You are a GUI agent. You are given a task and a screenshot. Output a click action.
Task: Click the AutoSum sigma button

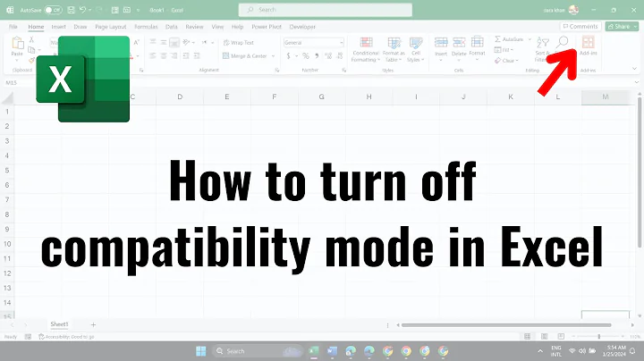(x=509, y=39)
